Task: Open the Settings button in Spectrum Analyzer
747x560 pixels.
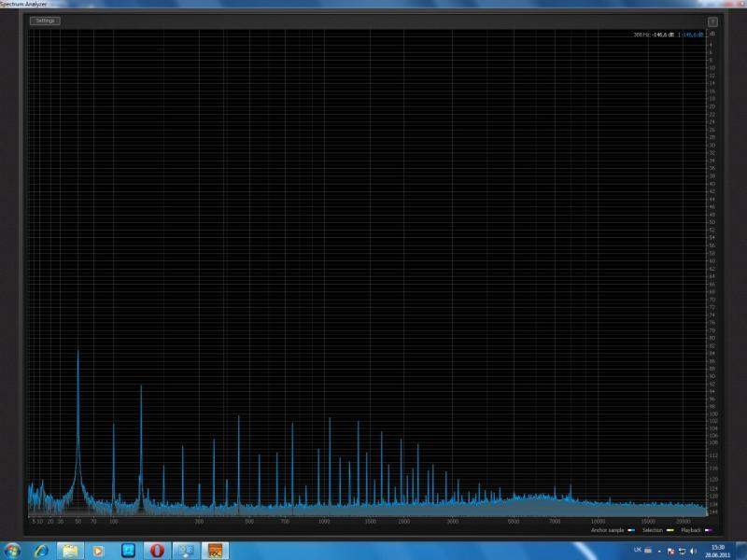Action: tap(45, 21)
